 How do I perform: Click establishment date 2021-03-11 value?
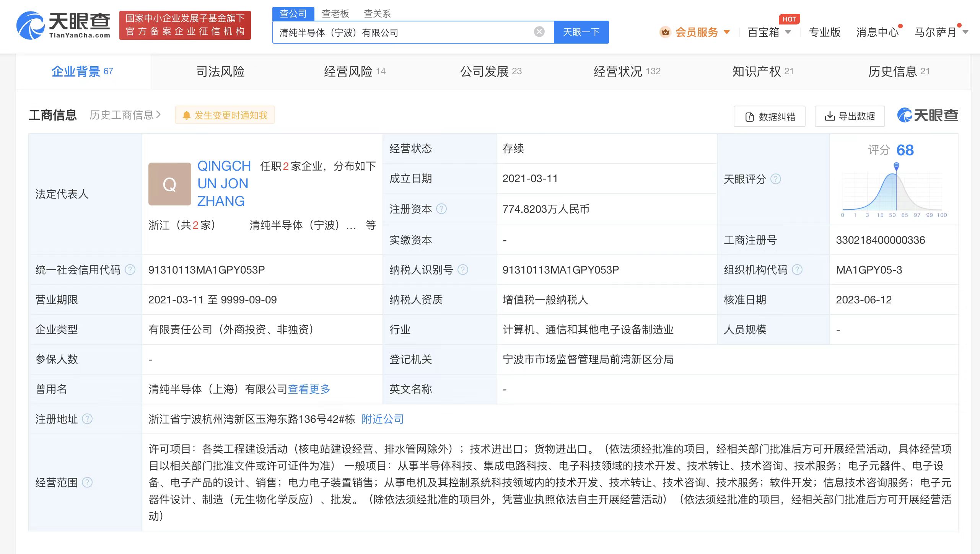coord(530,179)
